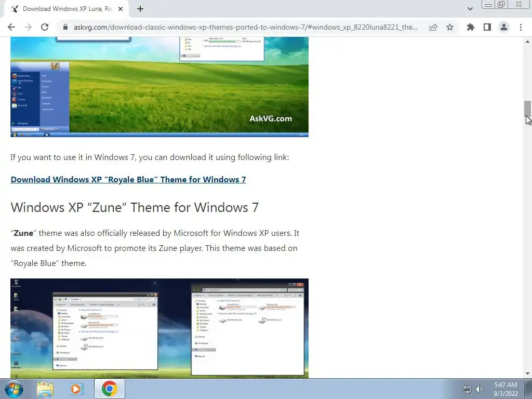The height and width of the screenshot is (399, 532).
Task: Open the network tray icon
Action: pyautogui.click(x=467, y=389)
